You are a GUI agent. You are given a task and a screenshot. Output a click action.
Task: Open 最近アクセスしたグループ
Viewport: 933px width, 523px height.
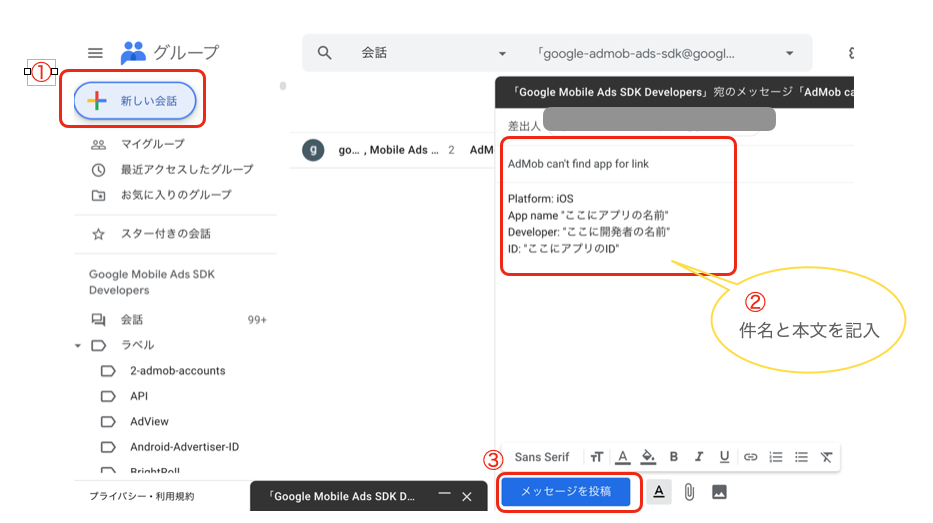pos(187,170)
